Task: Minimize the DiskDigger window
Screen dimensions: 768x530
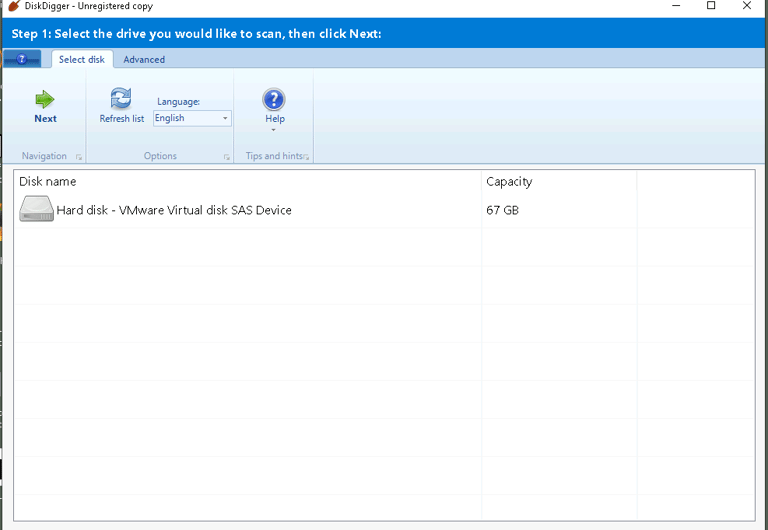Action: 676,6
